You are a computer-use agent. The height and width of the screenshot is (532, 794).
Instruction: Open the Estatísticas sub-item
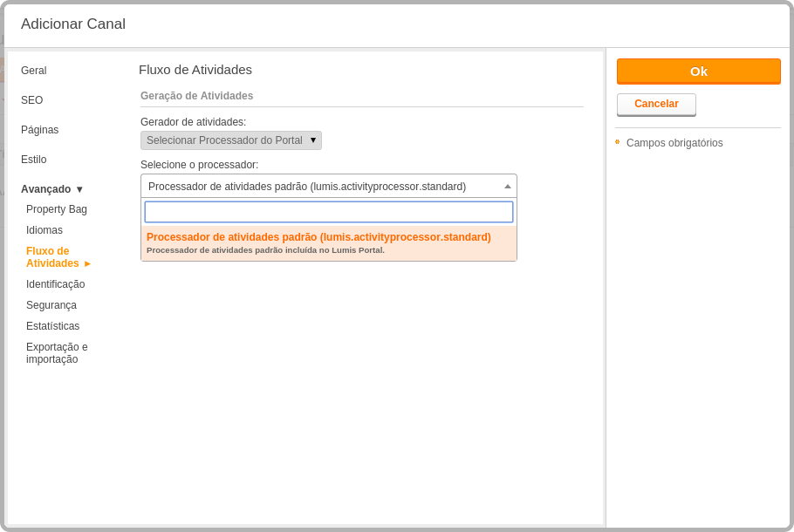[x=52, y=326]
